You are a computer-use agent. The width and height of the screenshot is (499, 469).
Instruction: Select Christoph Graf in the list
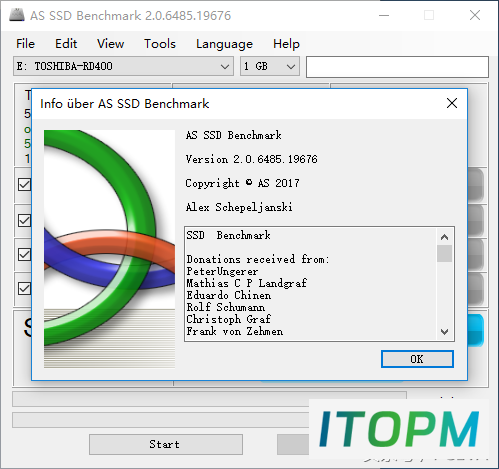(x=229, y=319)
